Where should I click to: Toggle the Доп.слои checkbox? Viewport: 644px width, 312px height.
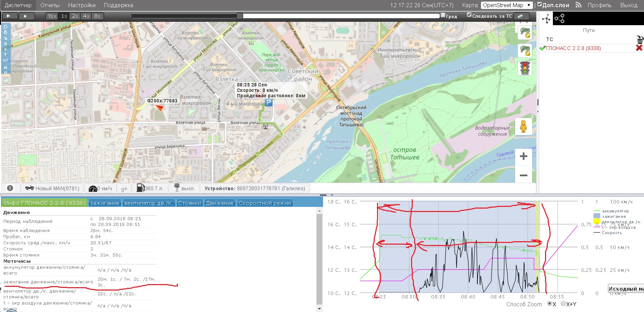(539, 5)
